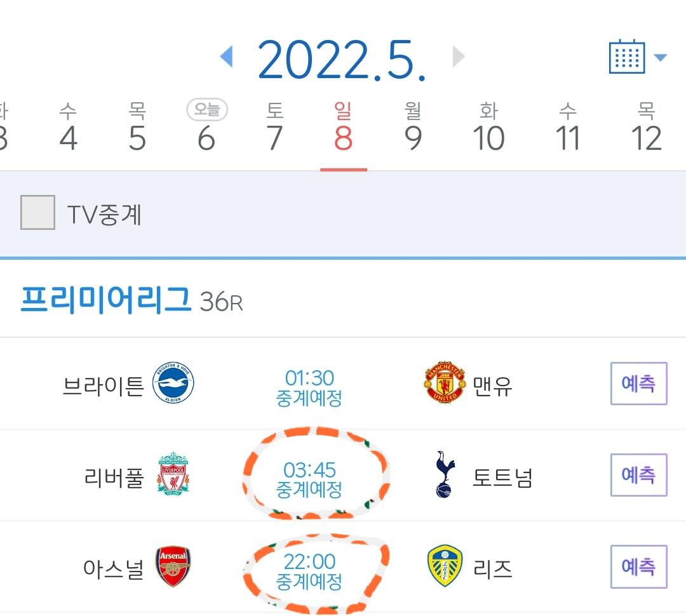
Task: Click 예측 button for Liverpool match
Action: [638, 475]
